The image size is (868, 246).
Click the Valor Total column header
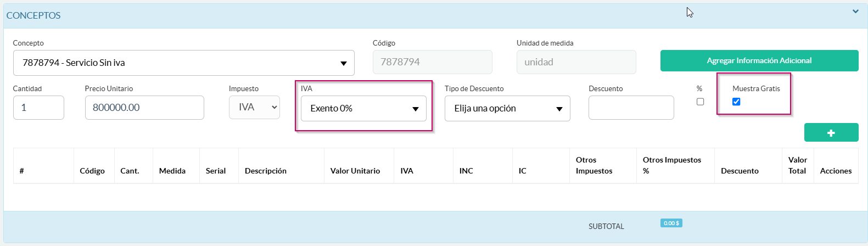pyautogui.click(x=797, y=165)
